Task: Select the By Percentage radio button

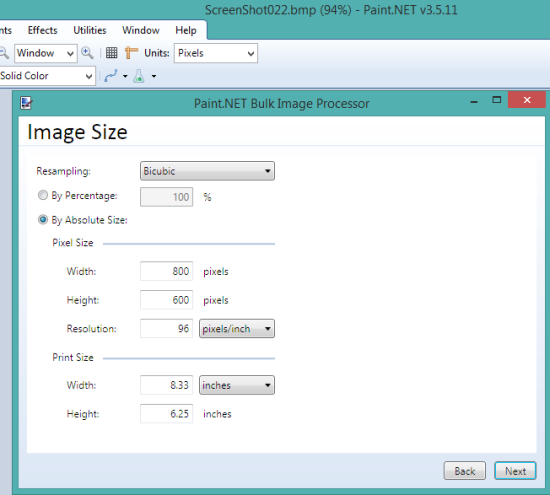Action: click(x=43, y=195)
